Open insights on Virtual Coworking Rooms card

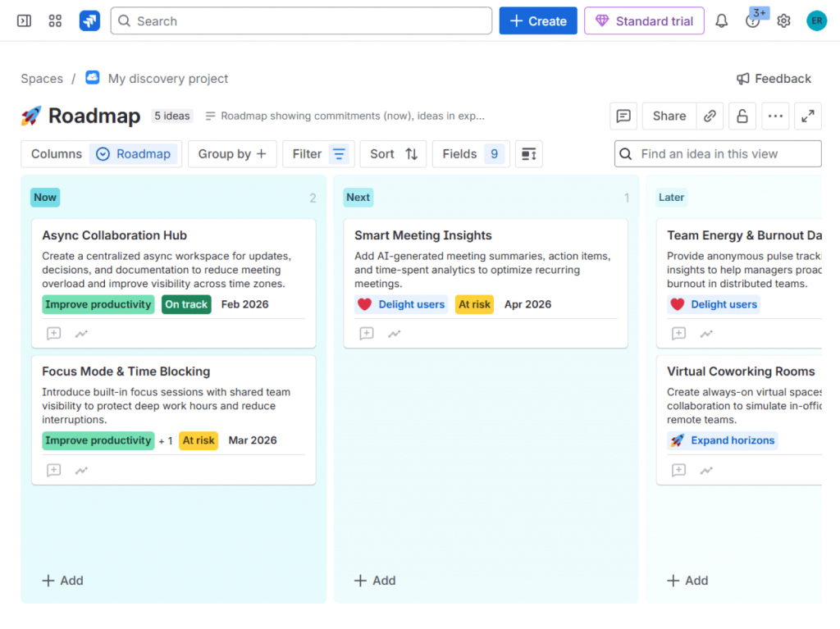(706, 471)
